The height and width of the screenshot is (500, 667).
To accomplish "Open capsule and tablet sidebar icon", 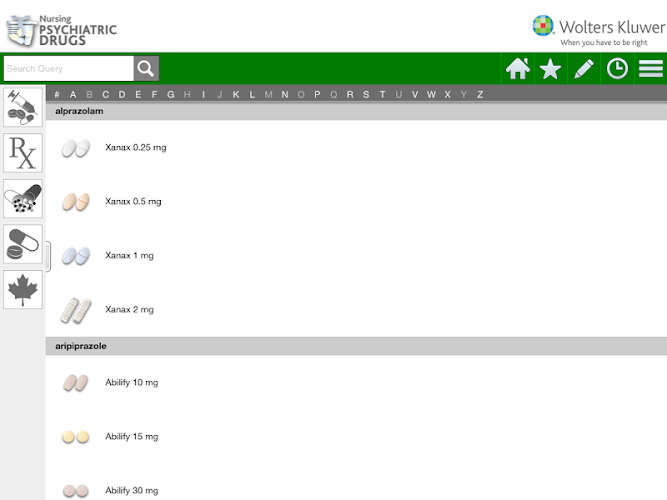I will (23, 244).
